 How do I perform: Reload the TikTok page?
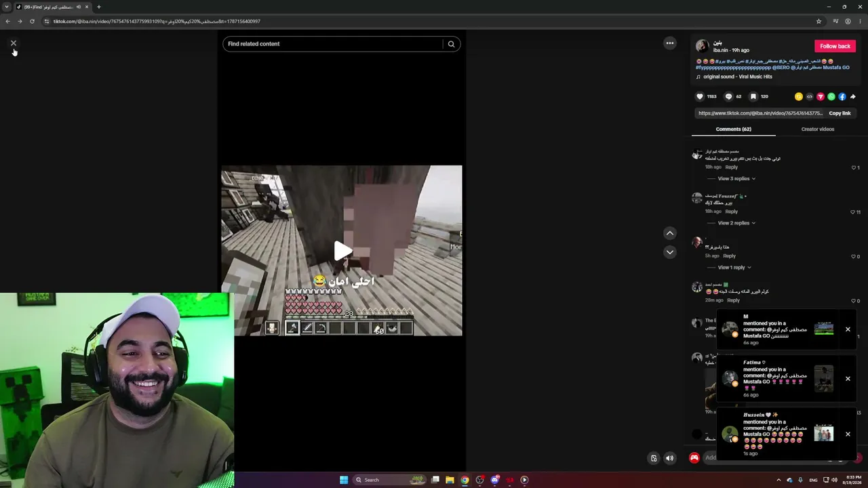coord(32,21)
